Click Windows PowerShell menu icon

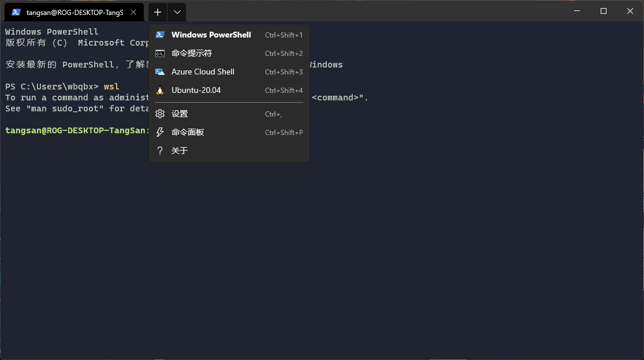(x=160, y=35)
